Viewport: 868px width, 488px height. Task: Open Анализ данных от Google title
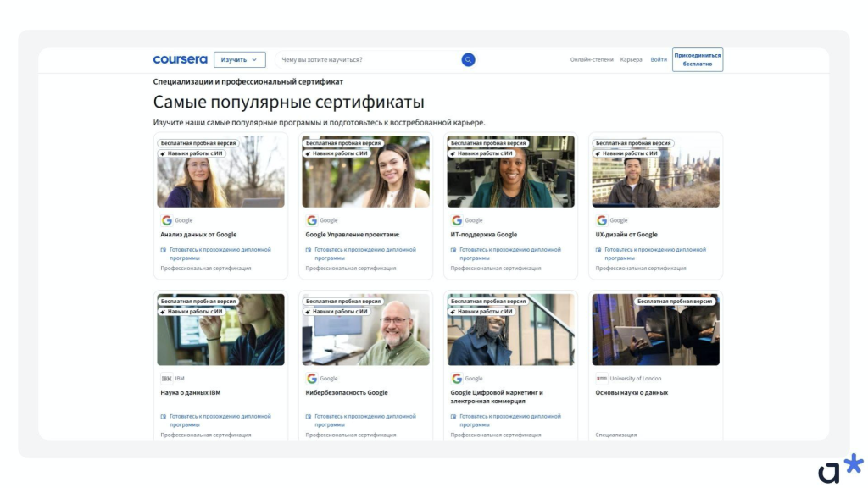pos(198,235)
